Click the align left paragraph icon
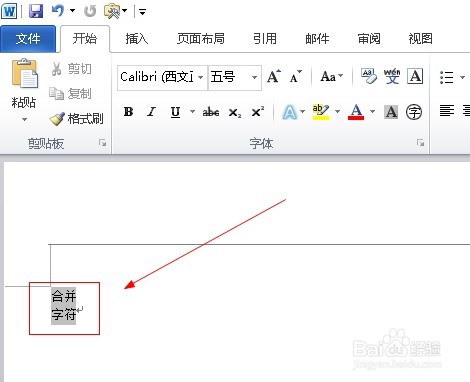 tap(447, 110)
